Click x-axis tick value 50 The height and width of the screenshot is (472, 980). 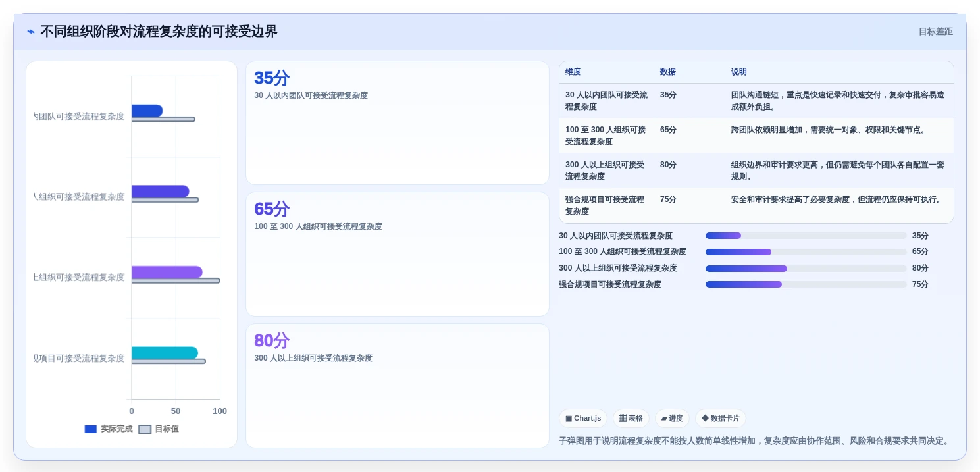coord(176,411)
